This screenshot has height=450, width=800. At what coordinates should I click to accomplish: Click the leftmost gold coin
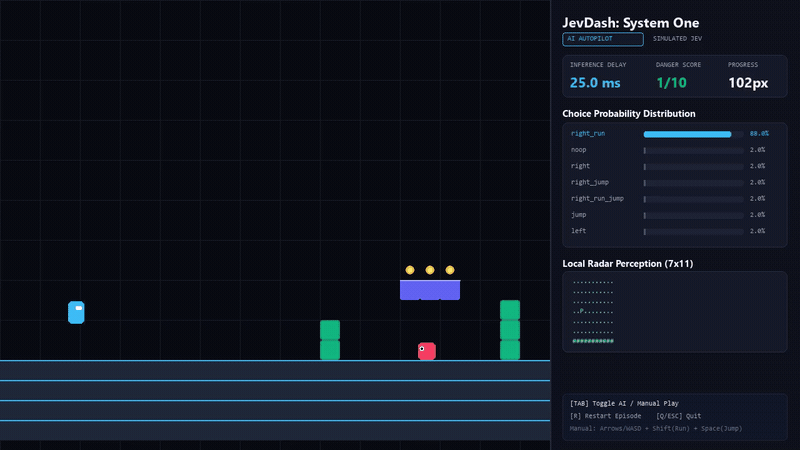(410, 270)
